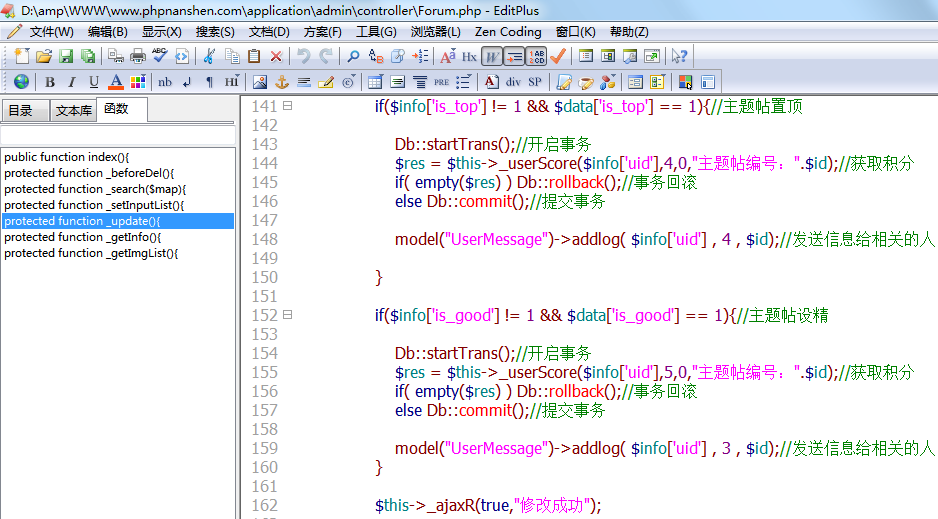938x519 pixels.
Task: Apply bold HTML tag
Action: click(x=50, y=82)
